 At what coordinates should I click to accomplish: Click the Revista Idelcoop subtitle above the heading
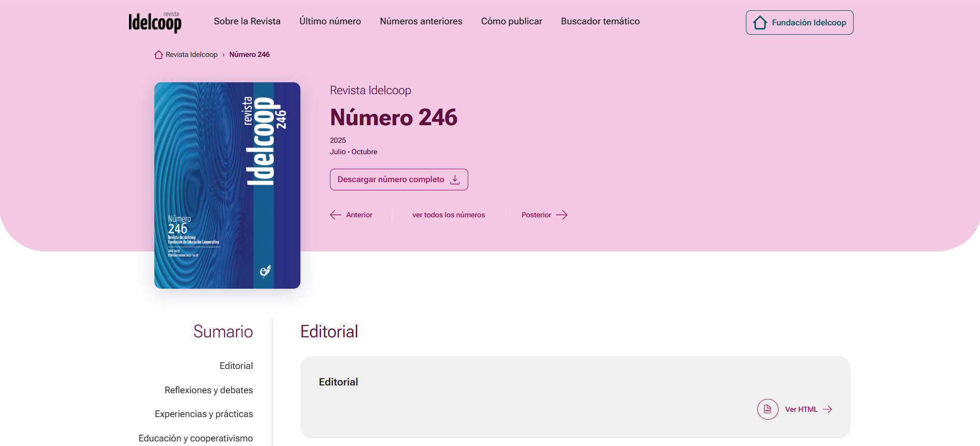pos(370,90)
